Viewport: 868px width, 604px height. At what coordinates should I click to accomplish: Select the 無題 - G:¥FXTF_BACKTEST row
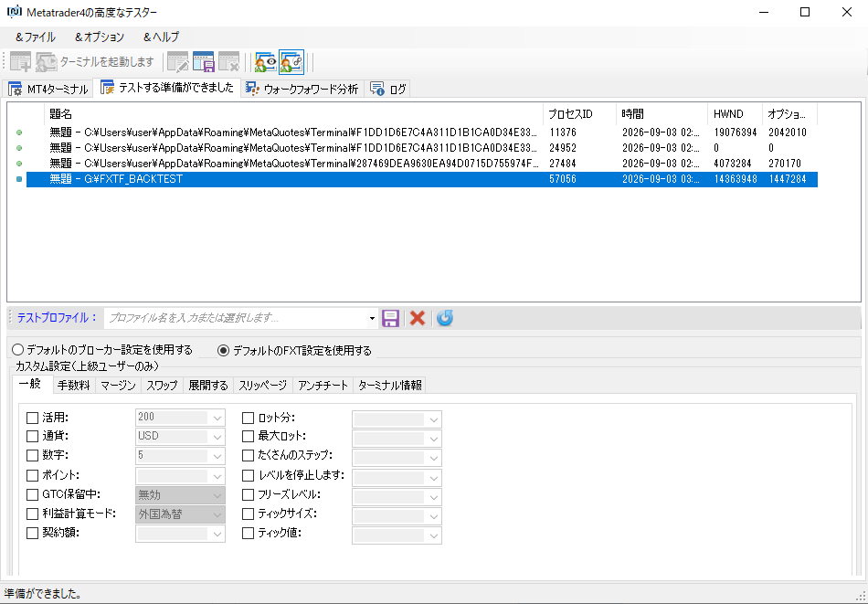[422, 179]
